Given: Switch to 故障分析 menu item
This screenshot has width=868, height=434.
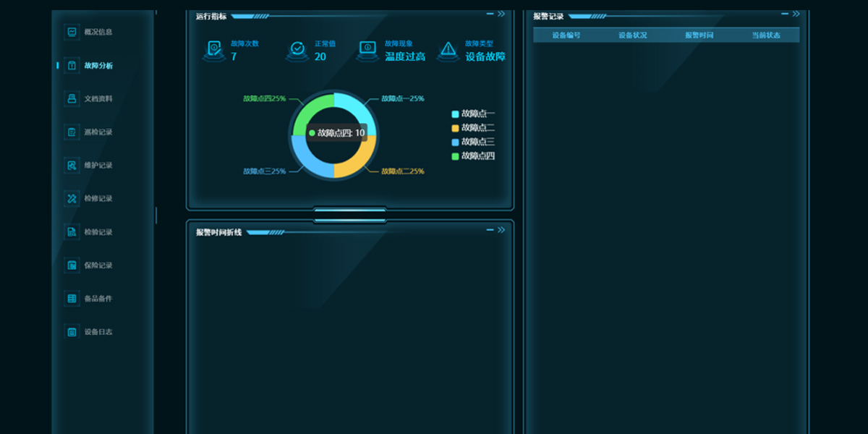Looking at the screenshot, I should tap(98, 66).
